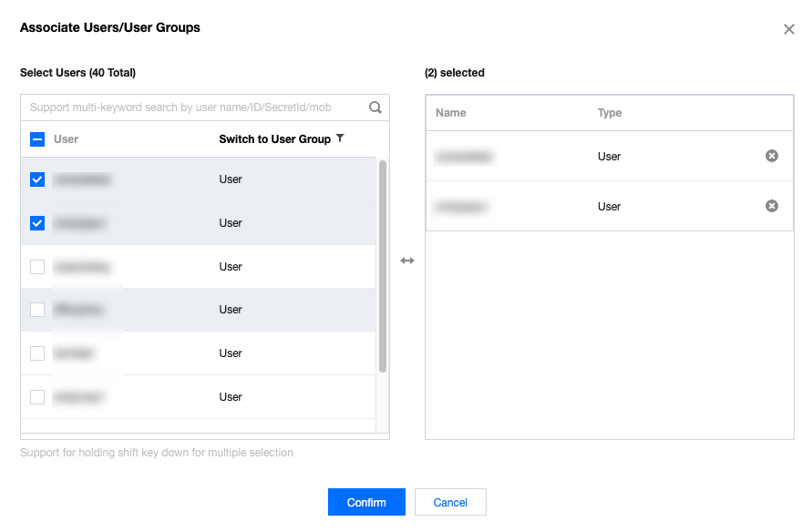The height and width of the screenshot is (532, 812).
Task: Open the Switch to User Group filter
Action: pyautogui.click(x=340, y=138)
